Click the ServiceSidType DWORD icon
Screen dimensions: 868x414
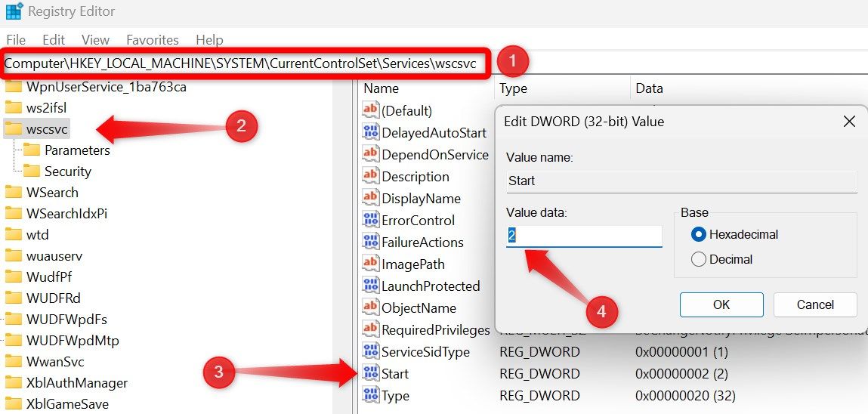[x=370, y=351]
